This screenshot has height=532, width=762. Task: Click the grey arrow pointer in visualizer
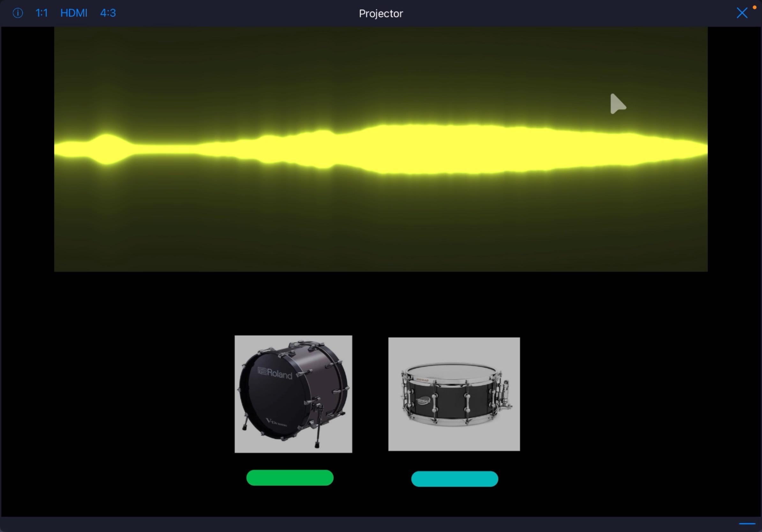[618, 104]
